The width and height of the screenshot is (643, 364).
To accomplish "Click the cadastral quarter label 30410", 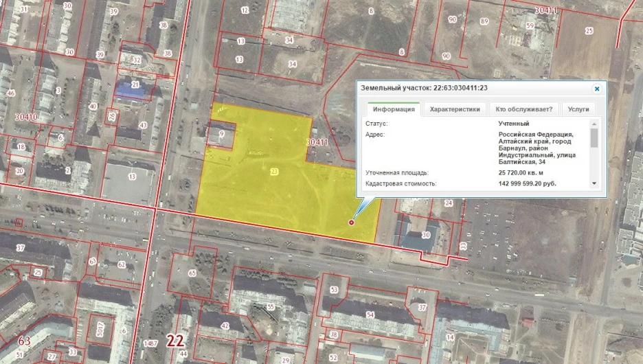I will [x=25, y=117].
